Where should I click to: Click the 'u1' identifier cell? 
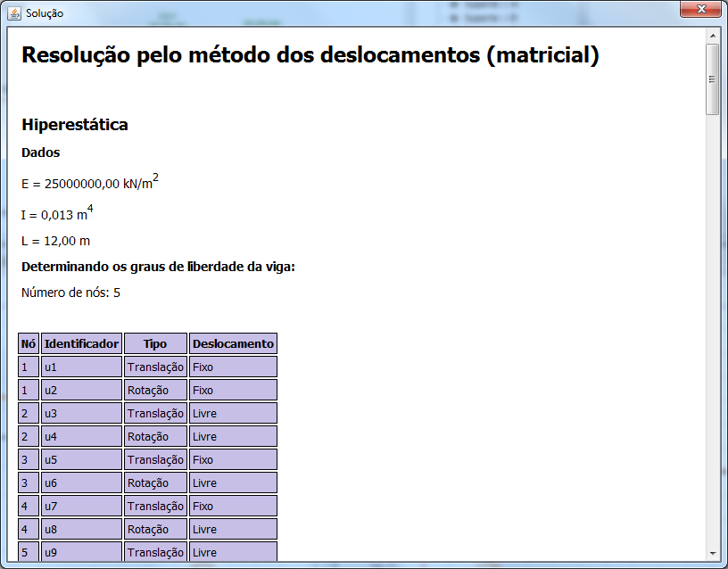pyautogui.click(x=82, y=367)
